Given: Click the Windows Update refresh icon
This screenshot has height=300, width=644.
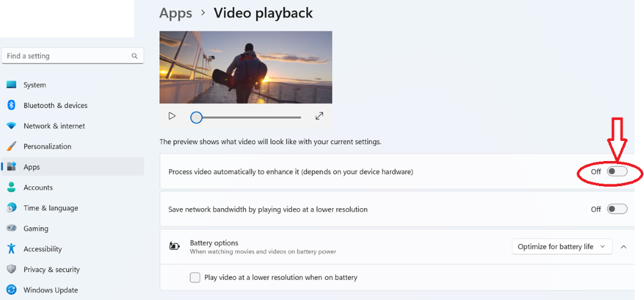Looking at the screenshot, I should (x=11, y=290).
